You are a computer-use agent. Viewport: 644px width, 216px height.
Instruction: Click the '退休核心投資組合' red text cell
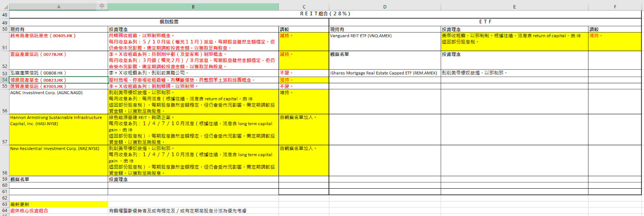click(58, 210)
